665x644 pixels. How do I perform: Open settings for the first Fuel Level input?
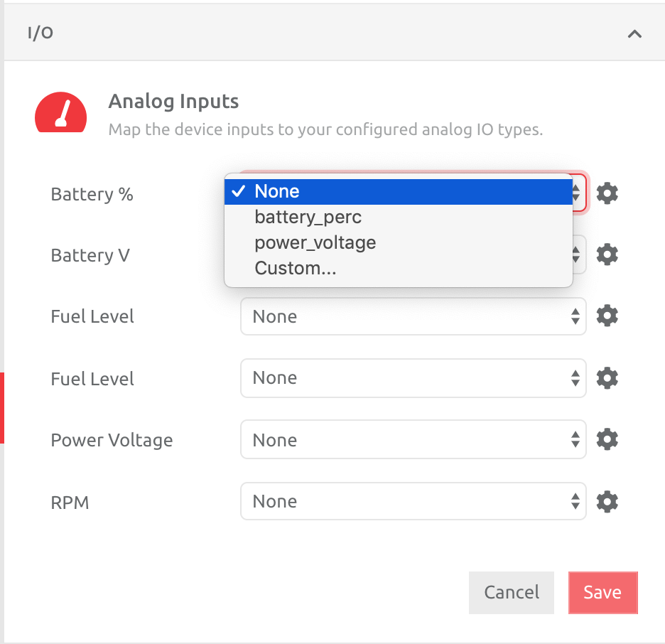[x=607, y=316]
